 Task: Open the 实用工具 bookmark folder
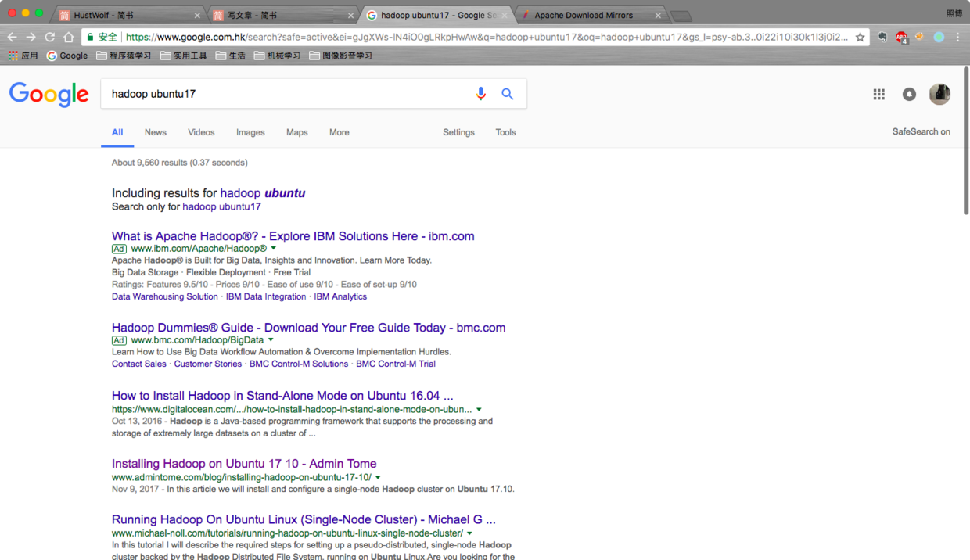coord(184,56)
